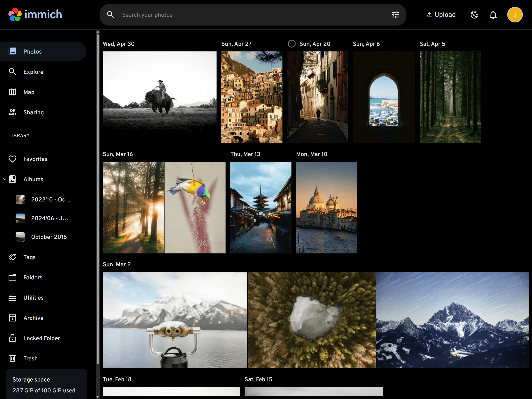532x399 pixels.
Task: Go to Folders
Action: tap(43, 277)
